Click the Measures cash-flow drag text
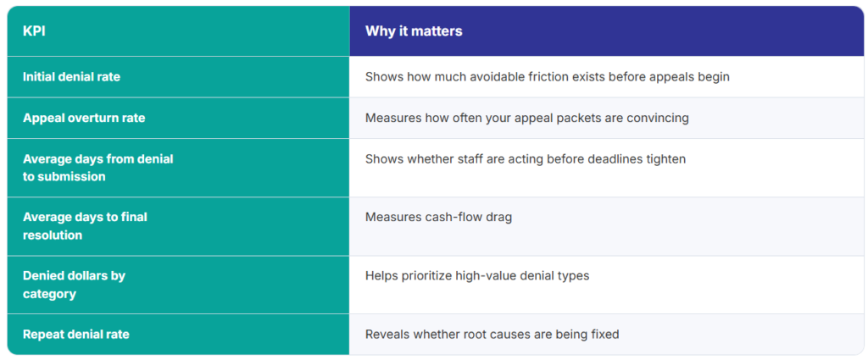 pos(438,218)
